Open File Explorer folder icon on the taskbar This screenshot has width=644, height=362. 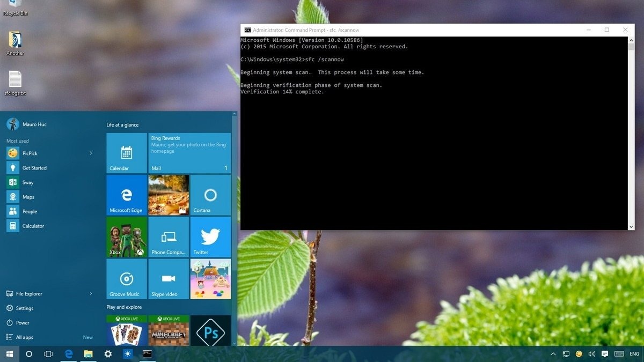coord(88,354)
